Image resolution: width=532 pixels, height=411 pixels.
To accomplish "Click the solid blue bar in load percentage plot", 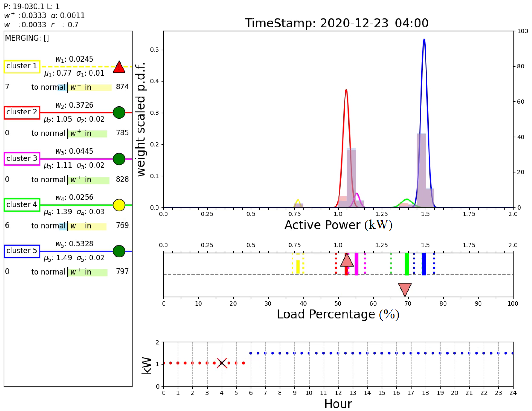I will (424, 264).
